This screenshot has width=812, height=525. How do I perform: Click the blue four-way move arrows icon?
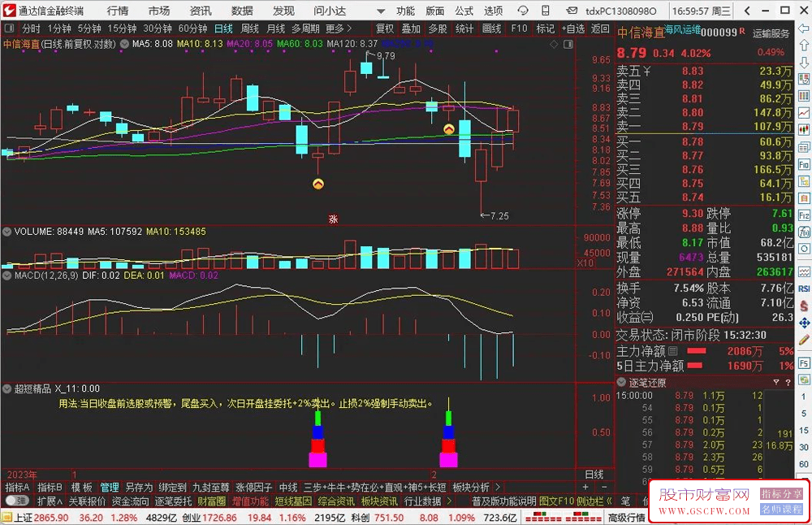coord(804,323)
